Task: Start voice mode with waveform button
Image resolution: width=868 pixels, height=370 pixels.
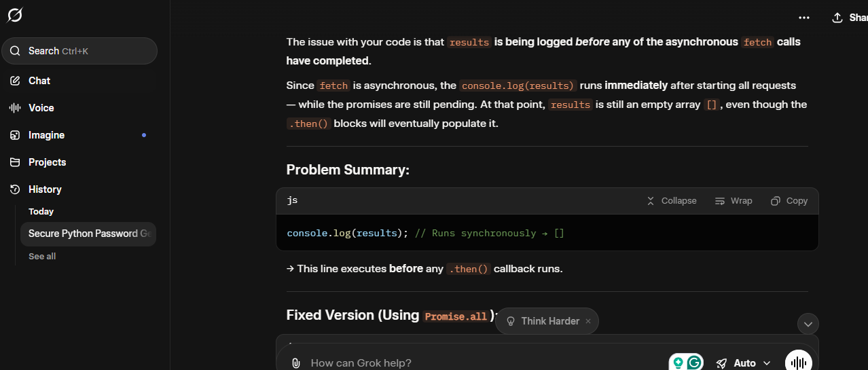Action: click(x=799, y=362)
